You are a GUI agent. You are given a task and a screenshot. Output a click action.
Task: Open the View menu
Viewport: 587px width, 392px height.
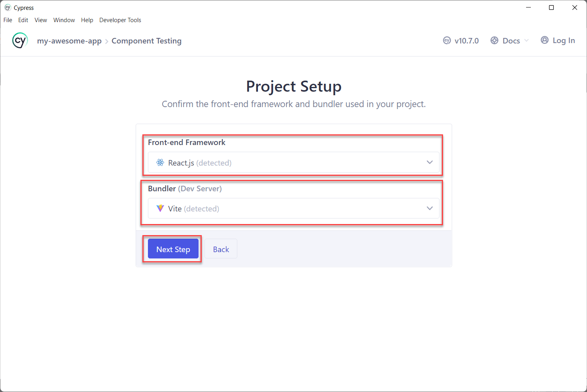[40, 20]
